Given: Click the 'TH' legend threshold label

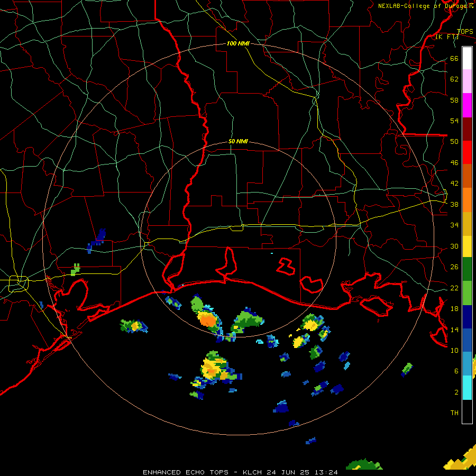Looking at the screenshot, I should coord(454,413).
